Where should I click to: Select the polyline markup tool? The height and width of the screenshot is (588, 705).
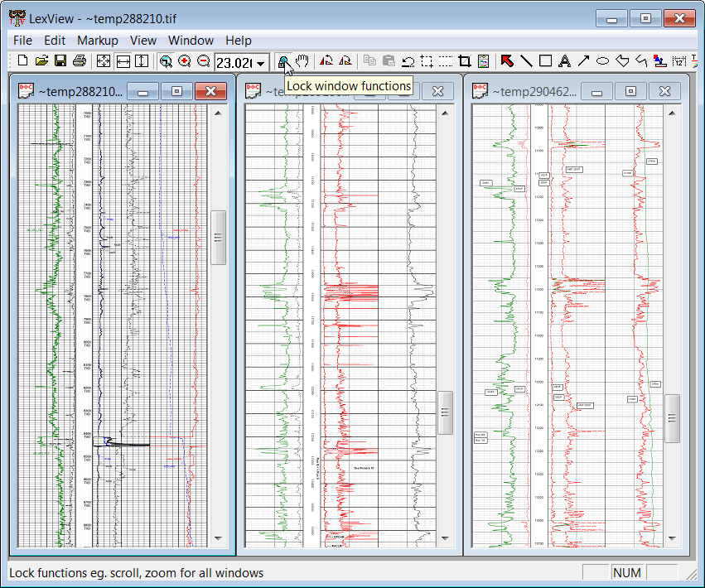[x=641, y=60]
